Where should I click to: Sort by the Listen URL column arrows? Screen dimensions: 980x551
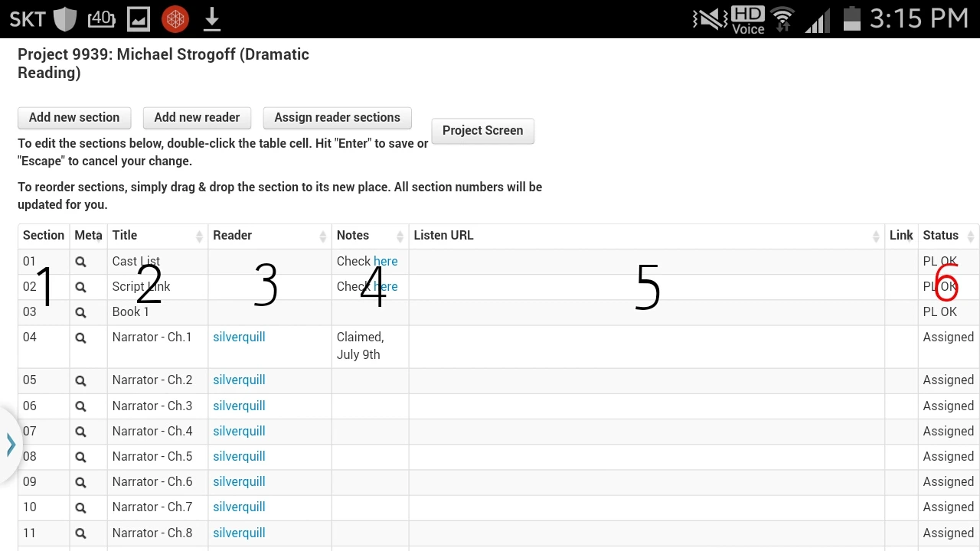[875, 235]
